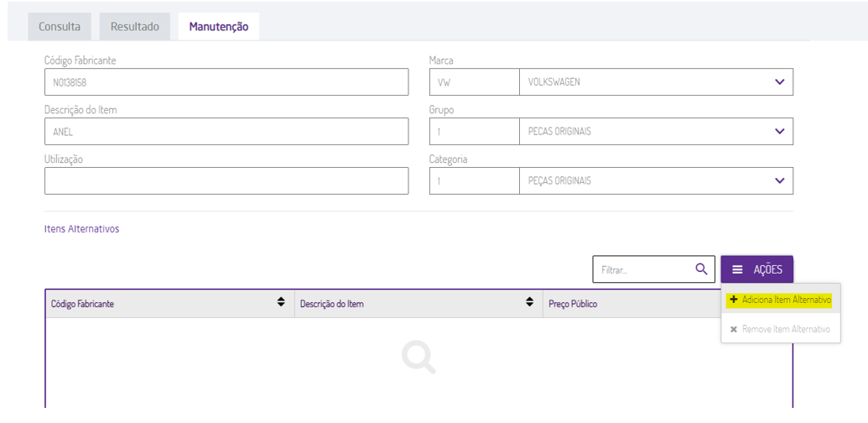
Task: Click the plus icon for Adiciona Item Alternativo
Action: click(734, 300)
